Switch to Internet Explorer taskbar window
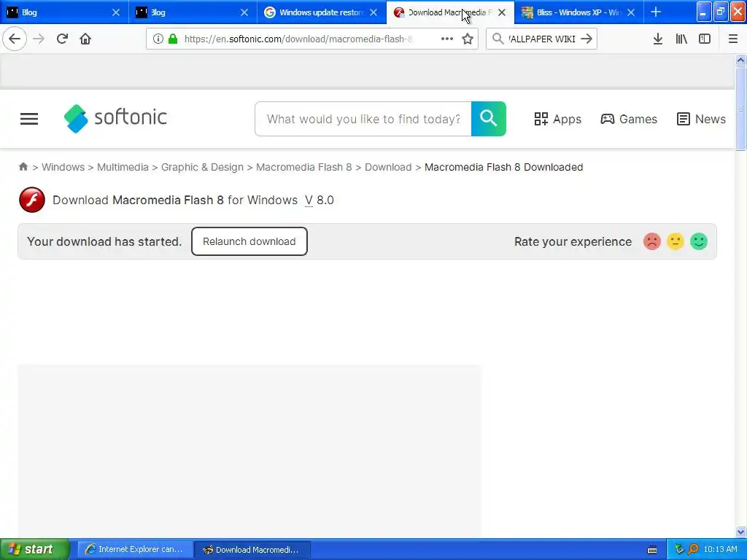747x560 pixels. tap(135, 550)
